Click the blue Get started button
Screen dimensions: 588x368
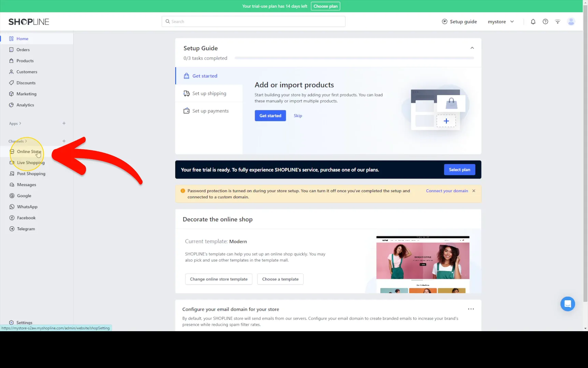pos(270,116)
